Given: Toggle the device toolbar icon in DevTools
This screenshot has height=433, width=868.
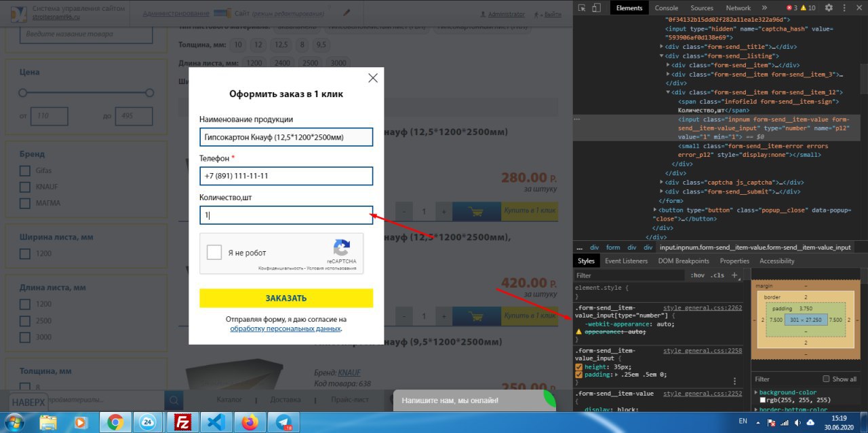Looking at the screenshot, I should [x=597, y=8].
